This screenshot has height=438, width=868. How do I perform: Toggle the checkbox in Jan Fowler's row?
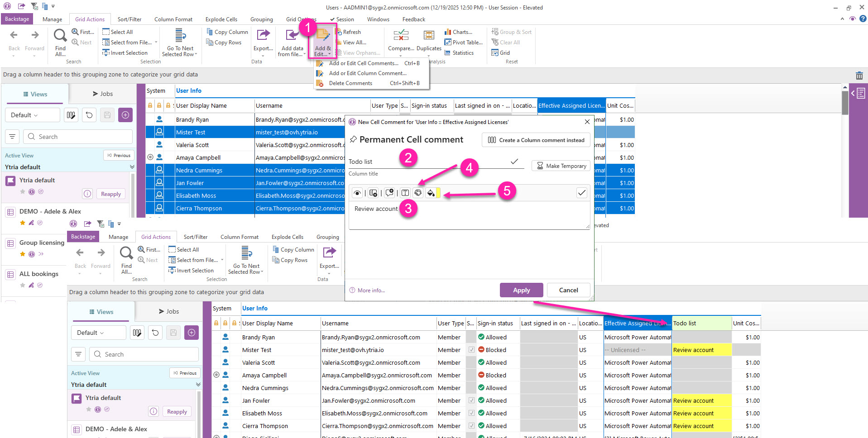coord(471,400)
